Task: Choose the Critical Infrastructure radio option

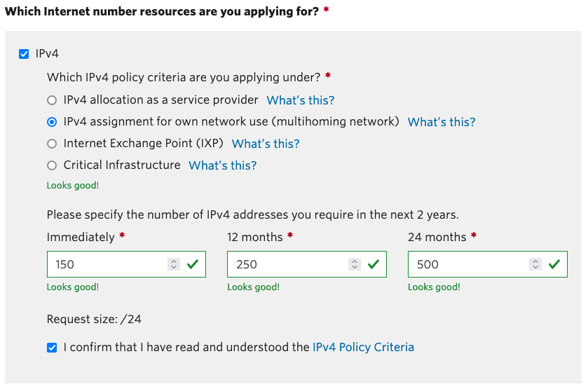Action: (x=52, y=165)
